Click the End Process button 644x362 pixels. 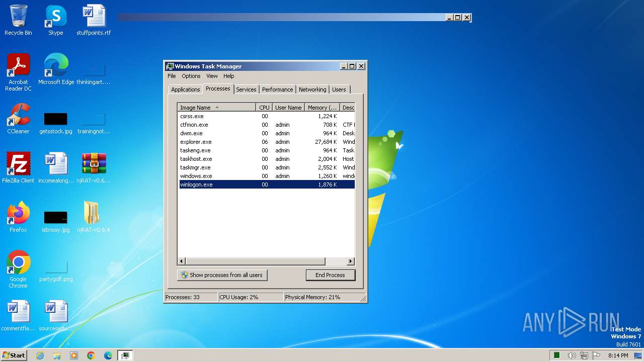click(331, 275)
